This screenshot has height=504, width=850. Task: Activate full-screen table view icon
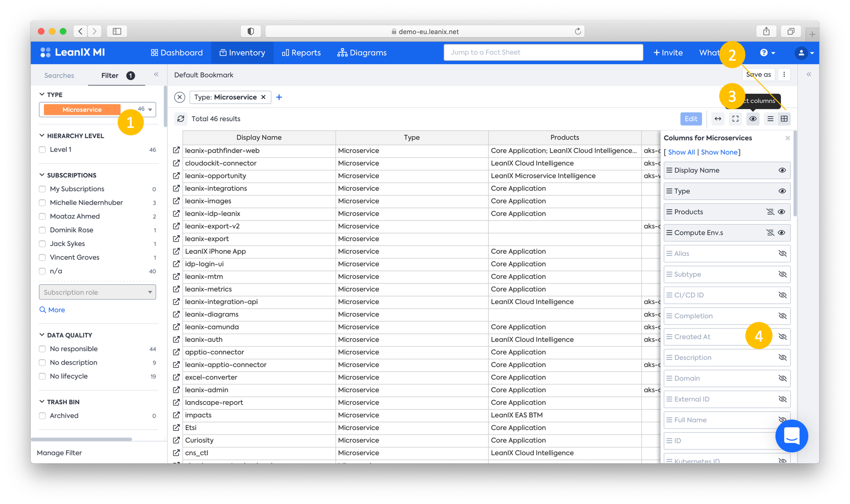click(735, 119)
